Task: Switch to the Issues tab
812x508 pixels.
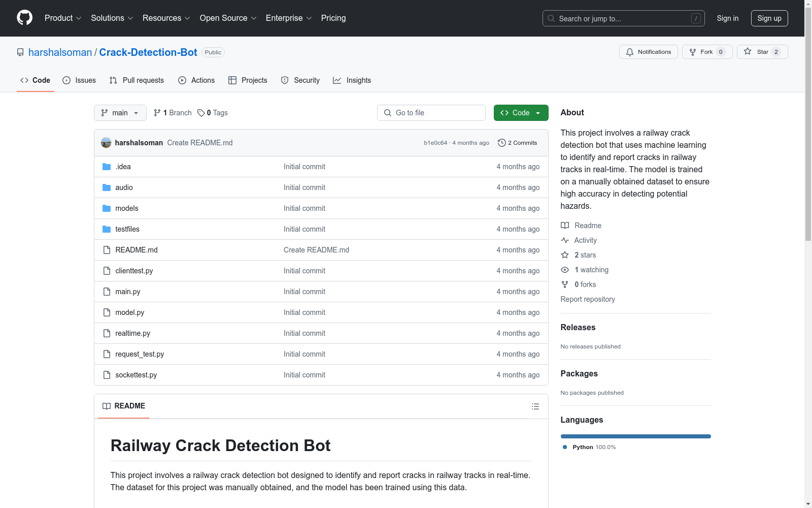Action: [79, 80]
